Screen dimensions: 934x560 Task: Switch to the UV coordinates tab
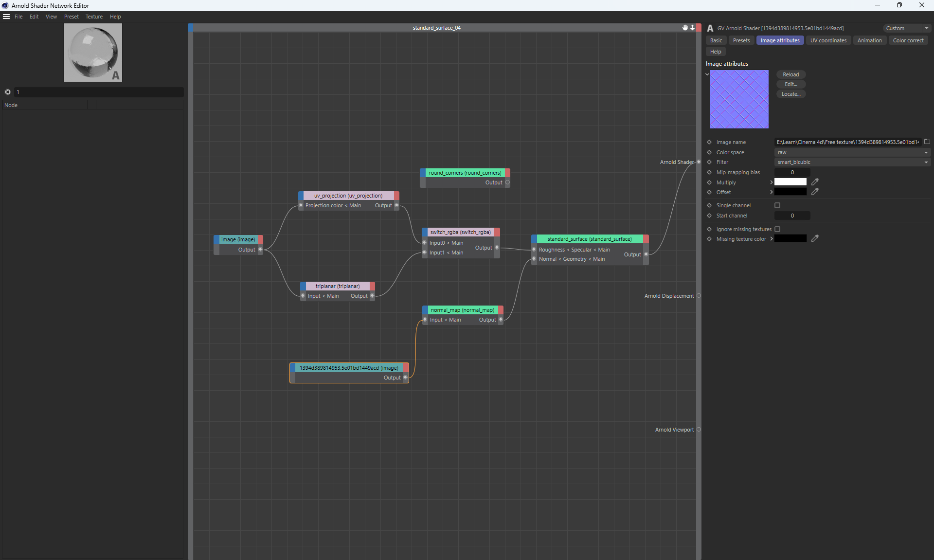click(828, 40)
